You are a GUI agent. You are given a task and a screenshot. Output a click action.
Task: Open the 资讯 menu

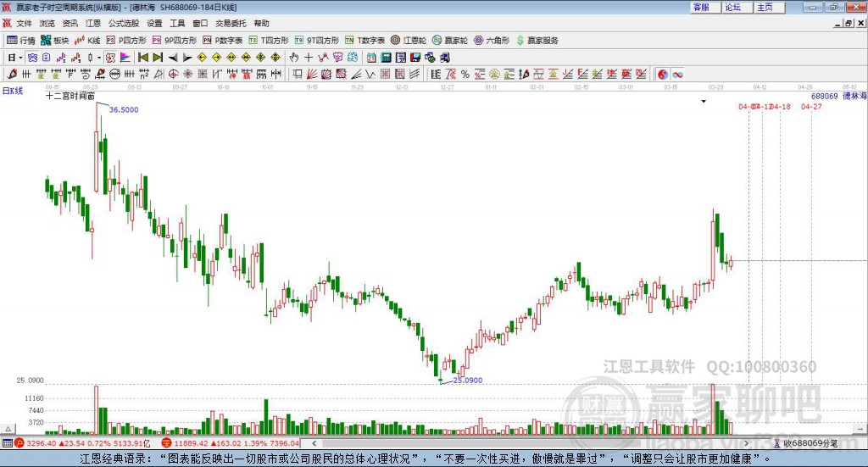pyautogui.click(x=70, y=23)
